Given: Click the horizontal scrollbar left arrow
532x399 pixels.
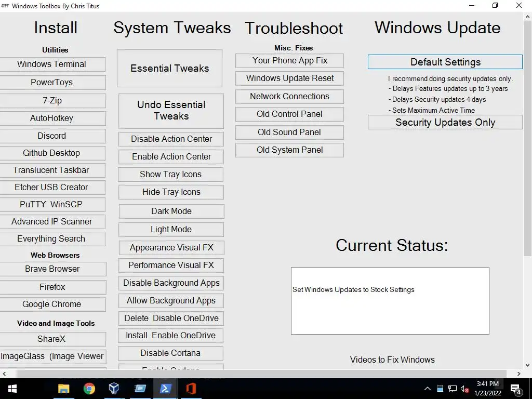Looking at the screenshot, I should tap(4, 374).
